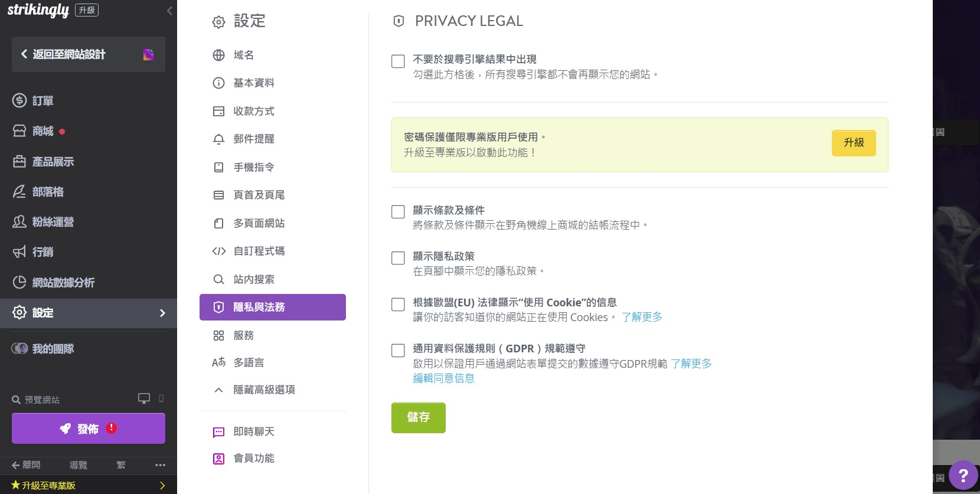Click the desktop preview monitor icon
This screenshot has height=494, width=980.
point(144,398)
